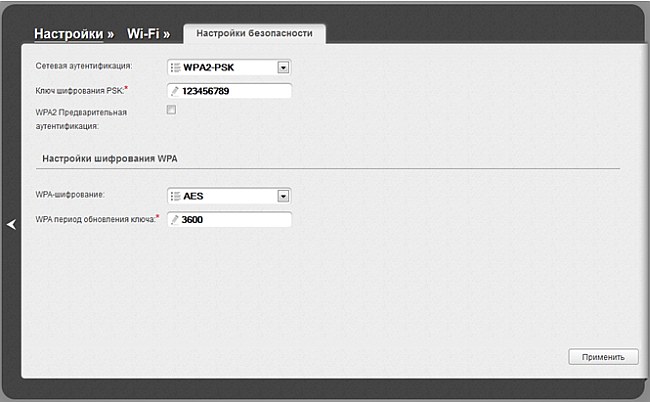Open the network authentication dropdown arrow
Screen dimensions: 650x402
pos(283,67)
